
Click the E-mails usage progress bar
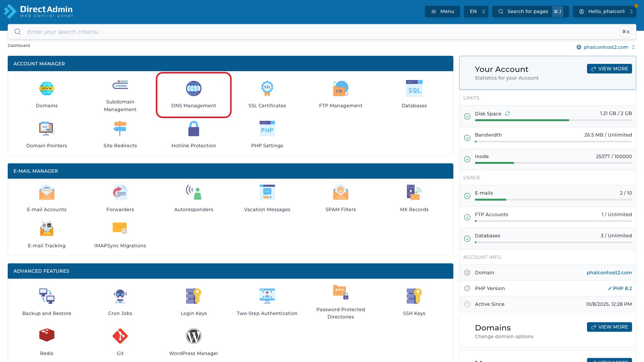[553, 200]
